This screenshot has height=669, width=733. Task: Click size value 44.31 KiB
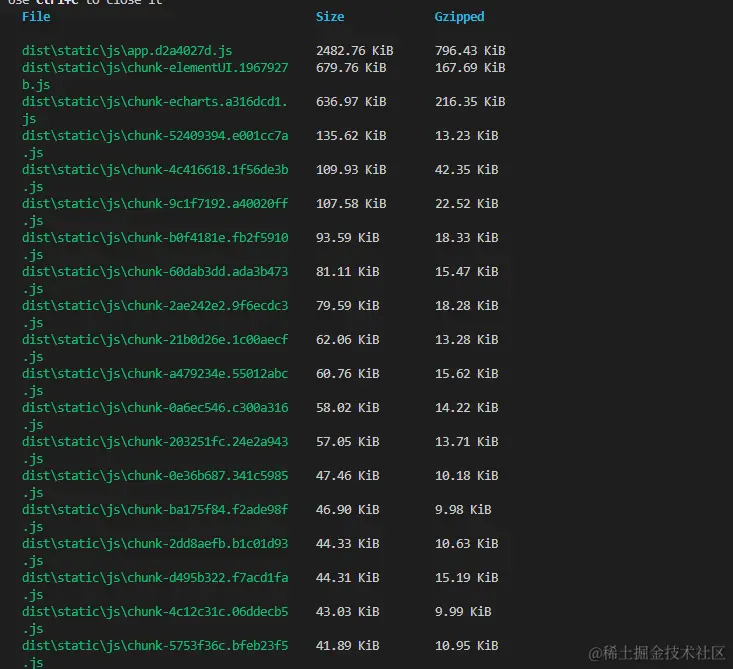point(348,578)
